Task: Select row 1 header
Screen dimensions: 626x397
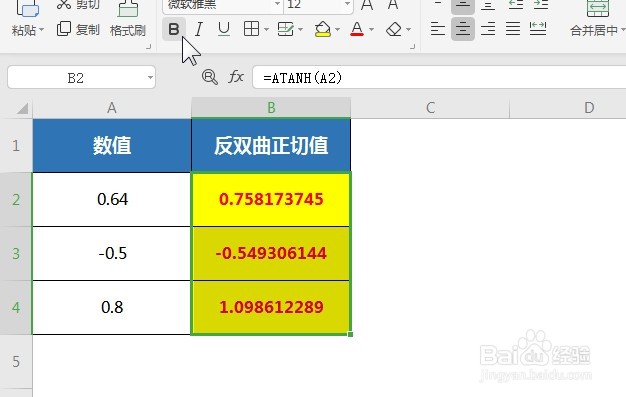Action: point(16,145)
